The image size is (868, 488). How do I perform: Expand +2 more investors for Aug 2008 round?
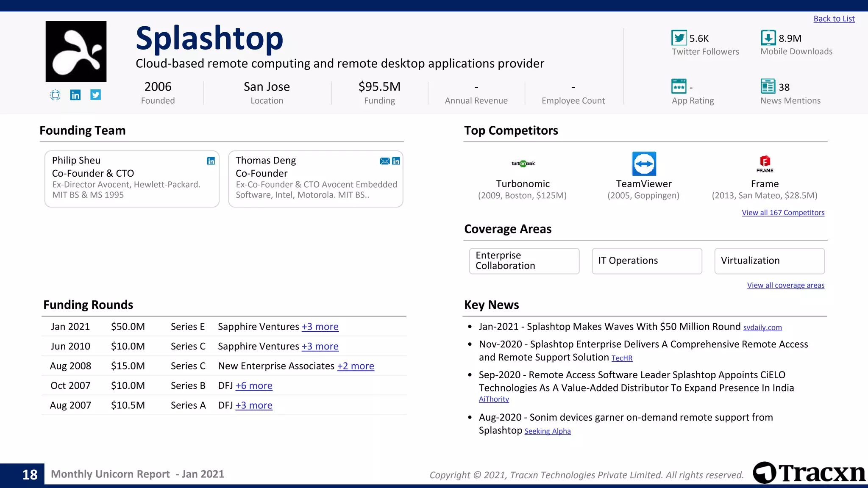(356, 366)
